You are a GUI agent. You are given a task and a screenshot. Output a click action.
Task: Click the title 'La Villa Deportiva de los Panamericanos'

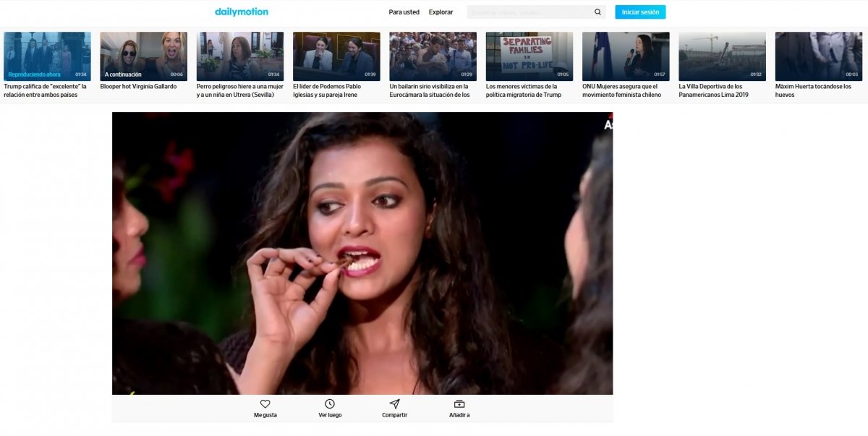(713, 90)
